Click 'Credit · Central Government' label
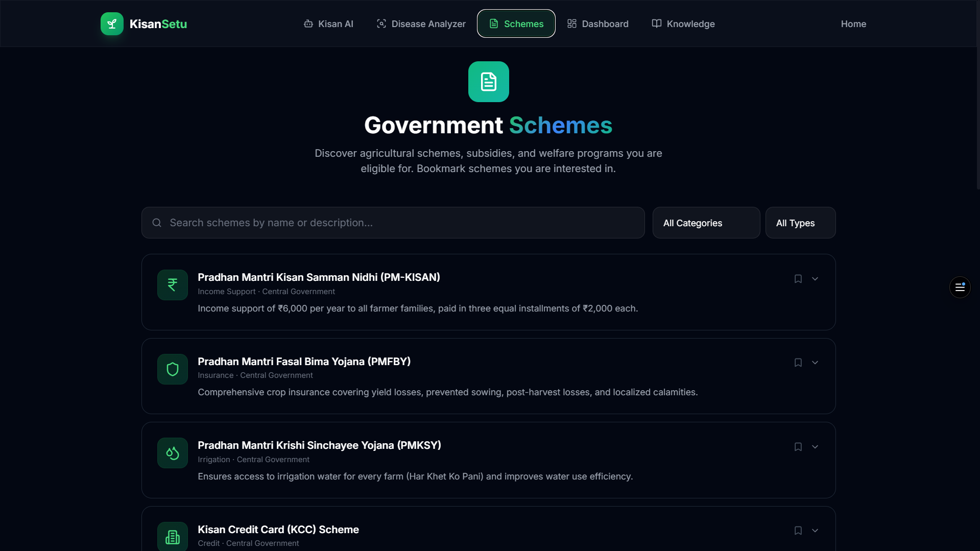Image resolution: width=980 pixels, height=551 pixels. tap(248, 543)
